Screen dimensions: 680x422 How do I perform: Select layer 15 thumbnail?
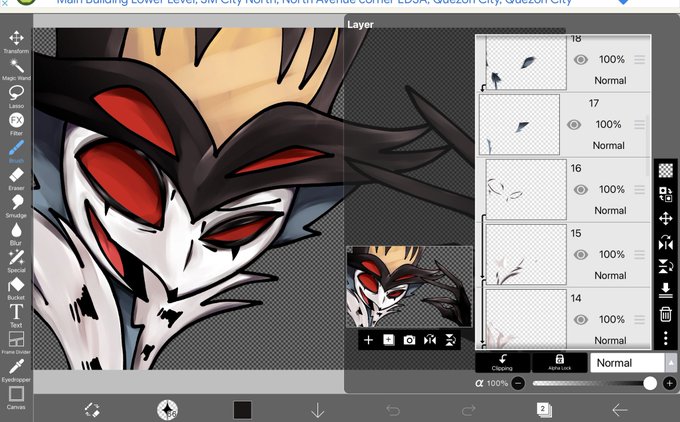coord(526,255)
